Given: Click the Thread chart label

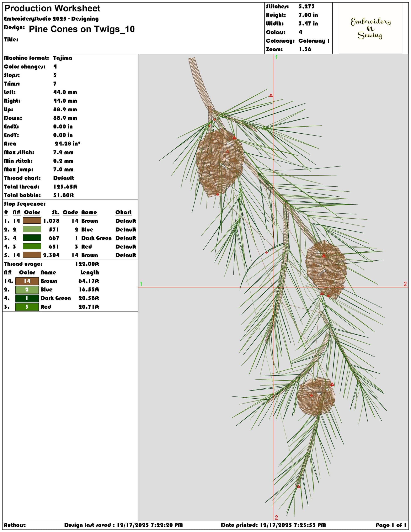Looking at the screenshot, I should (x=22, y=178).
